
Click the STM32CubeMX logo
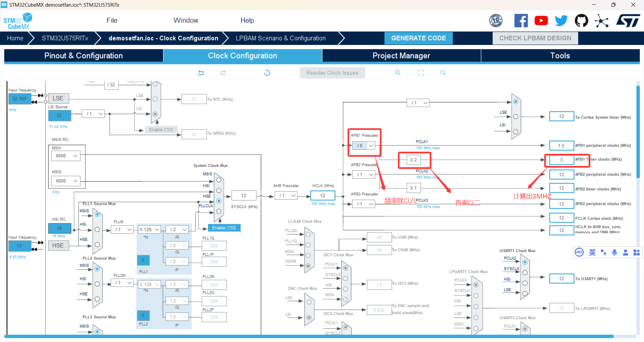pos(18,21)
